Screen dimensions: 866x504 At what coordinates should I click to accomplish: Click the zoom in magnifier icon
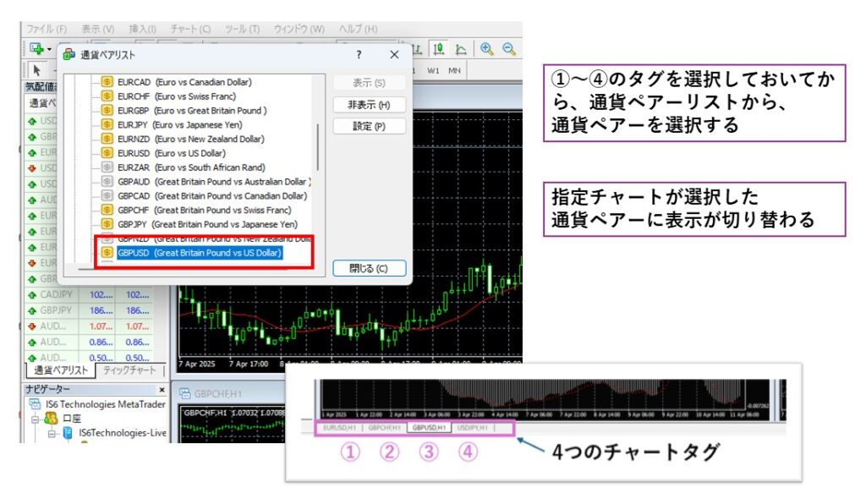487,49
